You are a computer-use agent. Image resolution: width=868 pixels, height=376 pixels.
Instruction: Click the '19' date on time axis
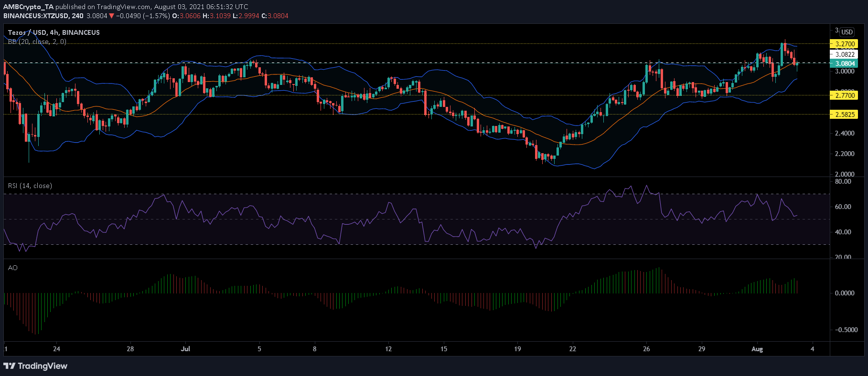pyautogui.click(x=517, y=349)
